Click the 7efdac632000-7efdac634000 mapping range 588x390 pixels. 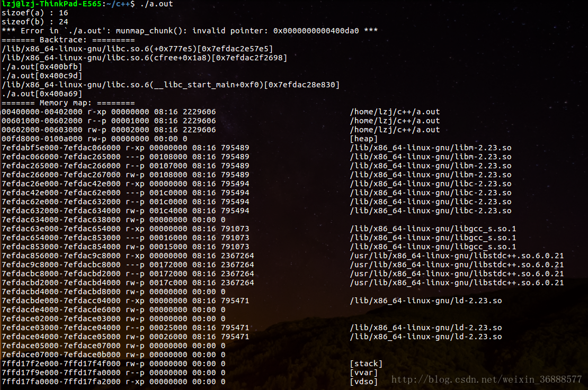tap(61, 211)
